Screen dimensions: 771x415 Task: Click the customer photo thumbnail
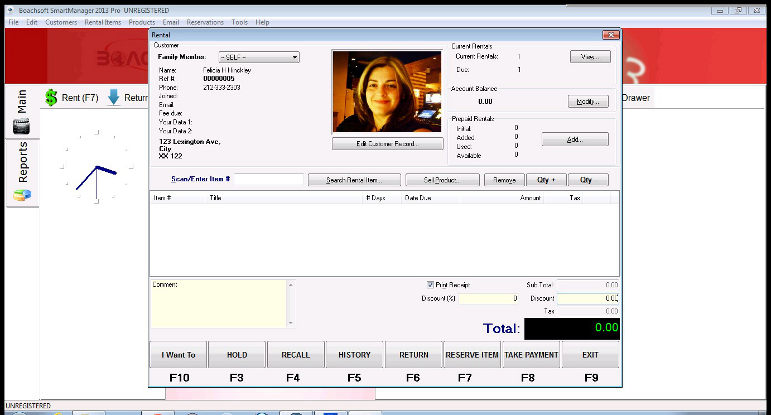[386, 92]
